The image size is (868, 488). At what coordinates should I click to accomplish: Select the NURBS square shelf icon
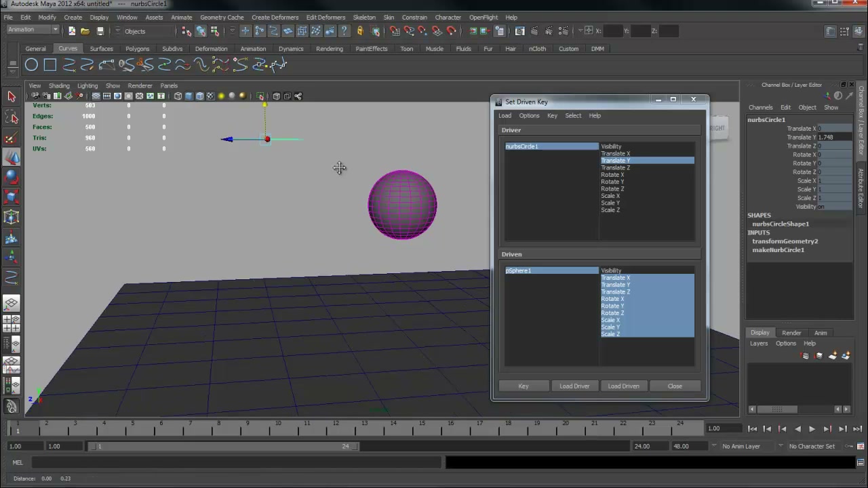coord(50,65)
